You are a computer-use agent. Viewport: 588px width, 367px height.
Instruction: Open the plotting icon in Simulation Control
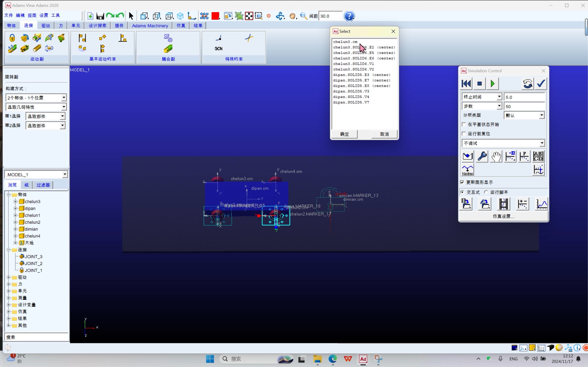(541, 204)
